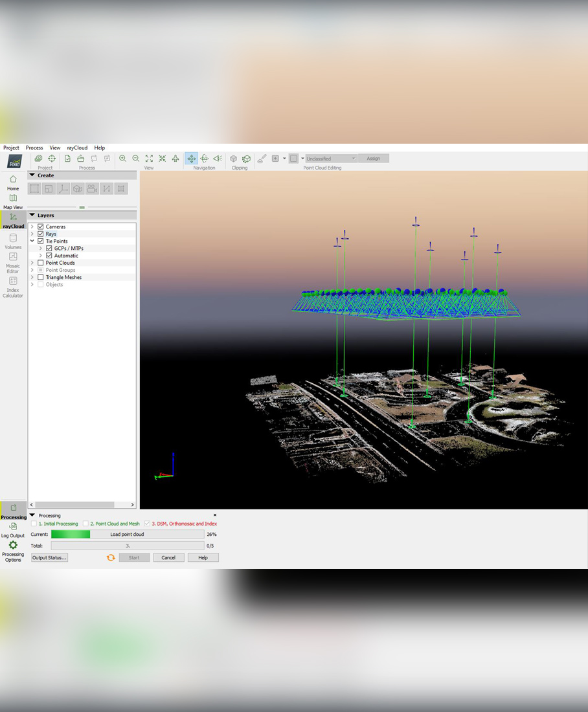Open the Process menu
This screenshot has height=712, width=588.
[34, 148]
